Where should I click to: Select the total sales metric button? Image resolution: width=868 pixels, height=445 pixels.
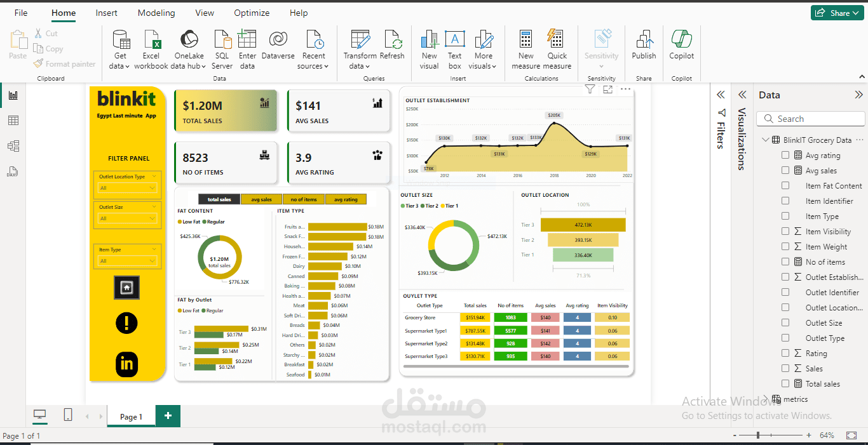click(x=219, y=199)
